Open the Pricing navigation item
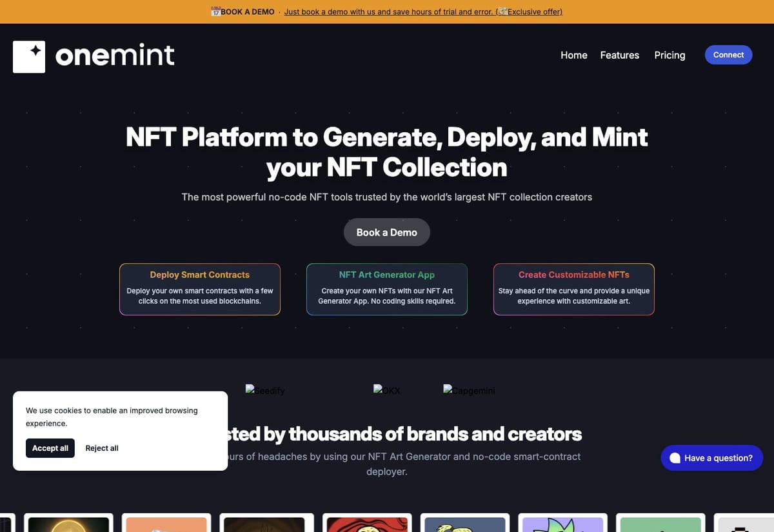 (x=670, y=55)
